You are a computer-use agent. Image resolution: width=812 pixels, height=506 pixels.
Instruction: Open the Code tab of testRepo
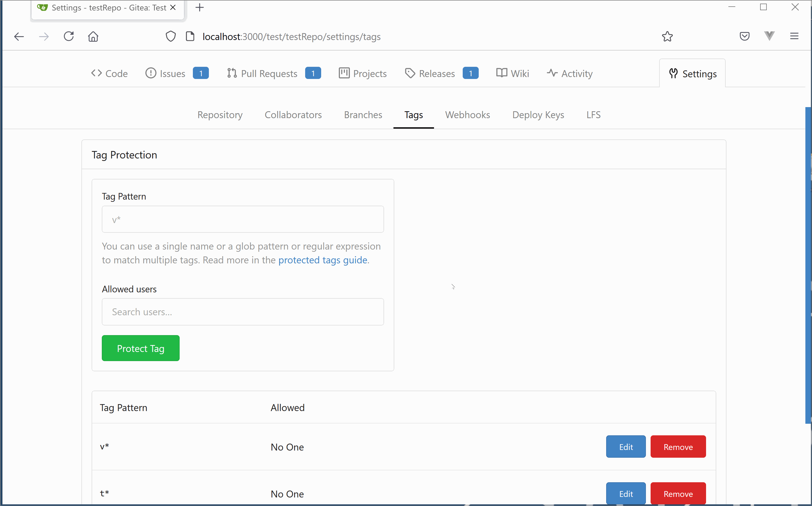(109, 73)
